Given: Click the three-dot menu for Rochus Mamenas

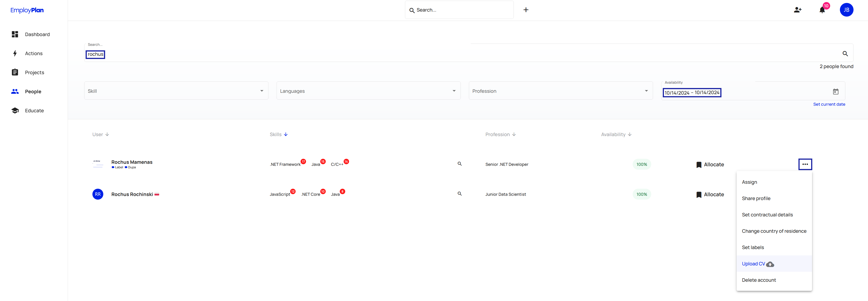Looking at the screenshot, I should point(805,164).
